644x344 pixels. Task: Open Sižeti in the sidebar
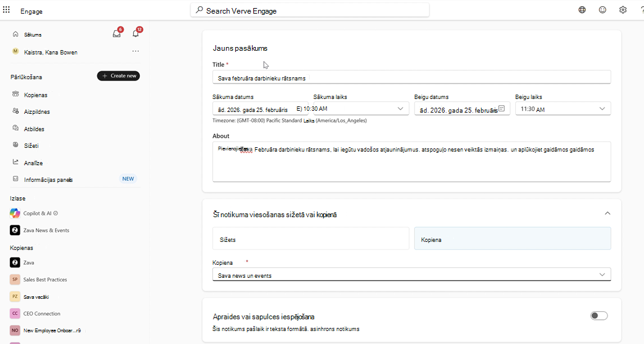click(x=31, y=146)
